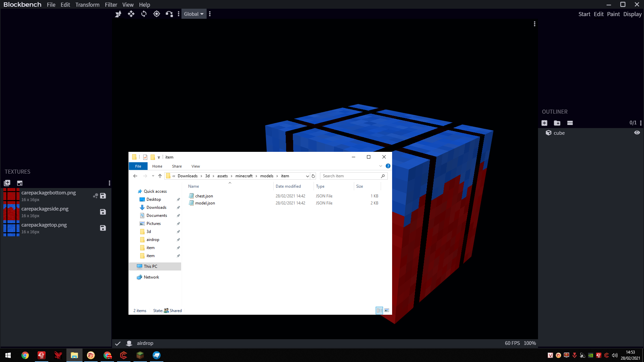Click Import Texture icon in Textures panel
This screenshot has width=644, height=362.
7,183
